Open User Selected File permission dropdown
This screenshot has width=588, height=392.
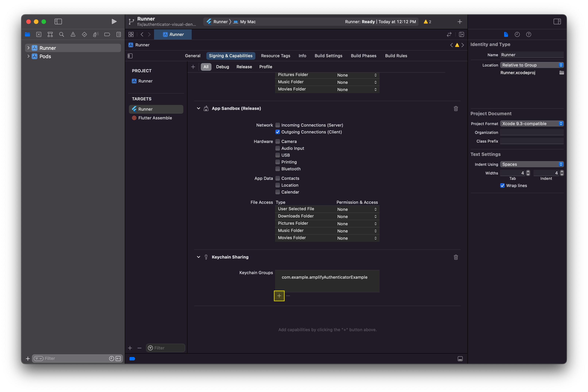pos(357,209)
